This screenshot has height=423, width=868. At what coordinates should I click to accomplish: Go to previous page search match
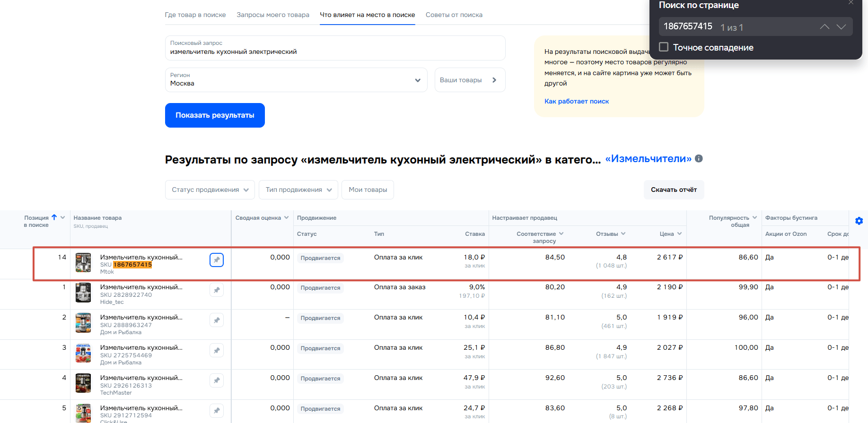[824, 27]
